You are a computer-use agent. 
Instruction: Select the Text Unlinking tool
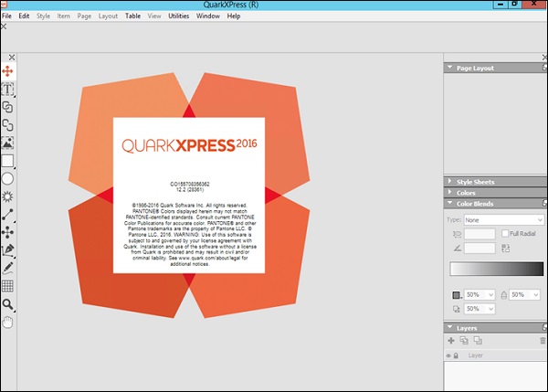click(x=7, y=125)
